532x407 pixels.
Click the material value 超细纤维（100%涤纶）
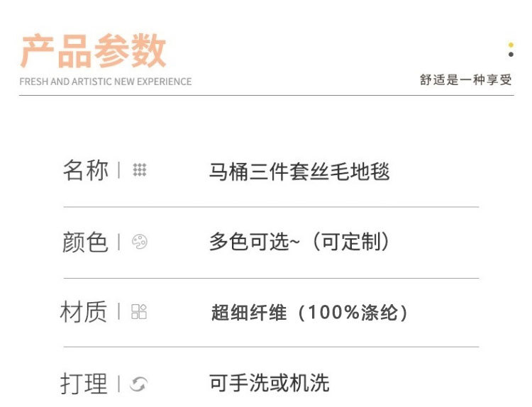pos(310,313)
